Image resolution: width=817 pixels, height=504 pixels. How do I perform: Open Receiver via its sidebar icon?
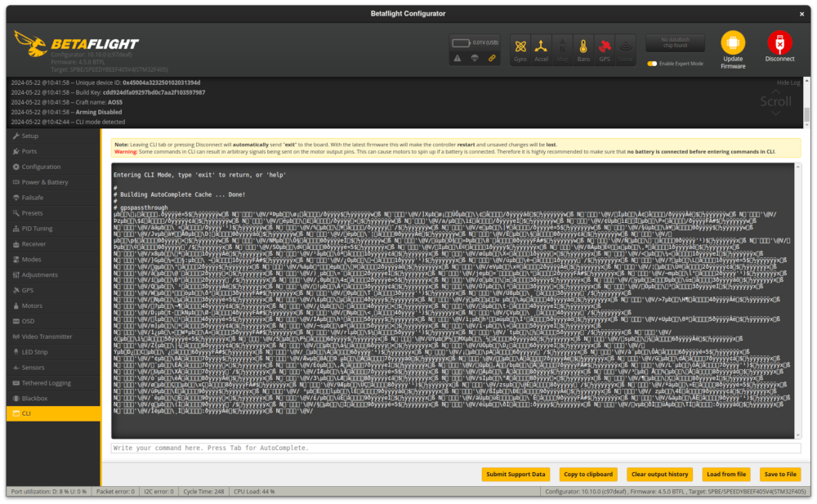(16, 244)
